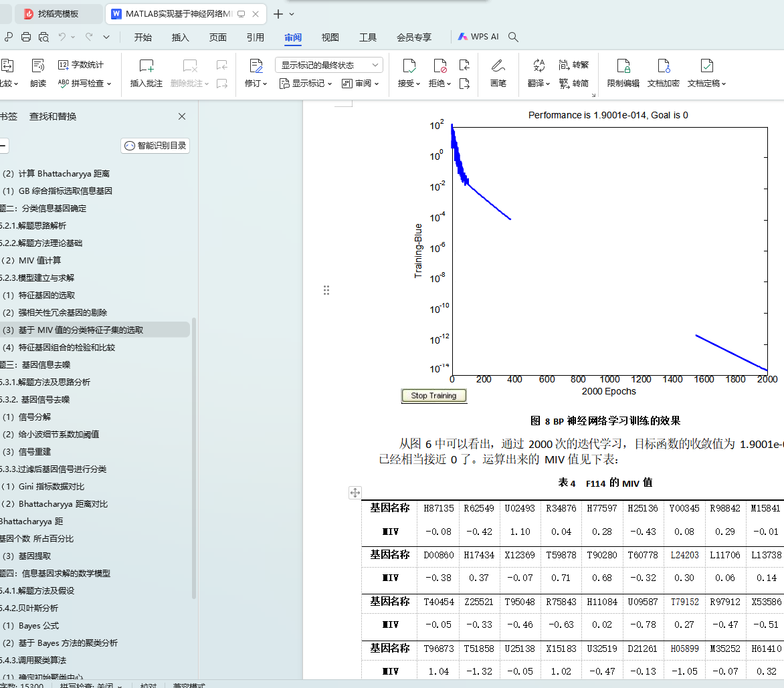Click the Stop Training button in figure

(433, 396)
